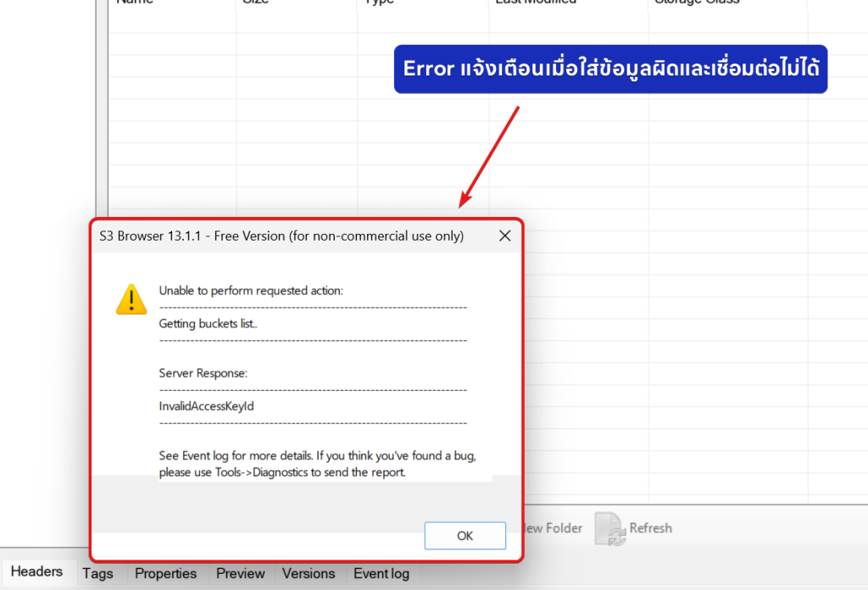Close the S3 Browser error dialog
868x590 pixels.
click(504, 237)
